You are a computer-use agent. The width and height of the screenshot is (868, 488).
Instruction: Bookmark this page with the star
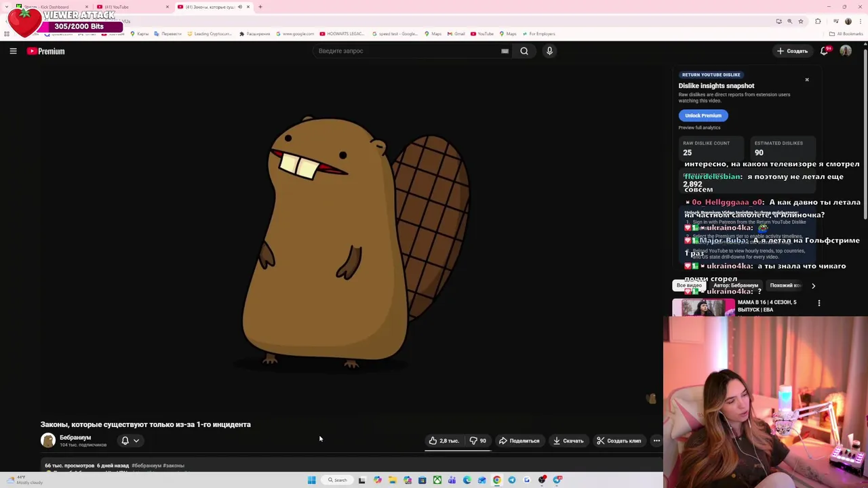click(801, 21)
